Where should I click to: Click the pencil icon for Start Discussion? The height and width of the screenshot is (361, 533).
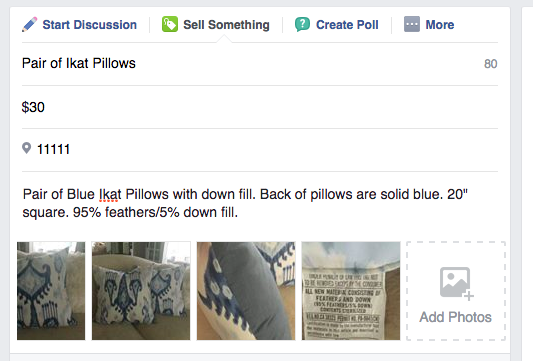(30, 25)
